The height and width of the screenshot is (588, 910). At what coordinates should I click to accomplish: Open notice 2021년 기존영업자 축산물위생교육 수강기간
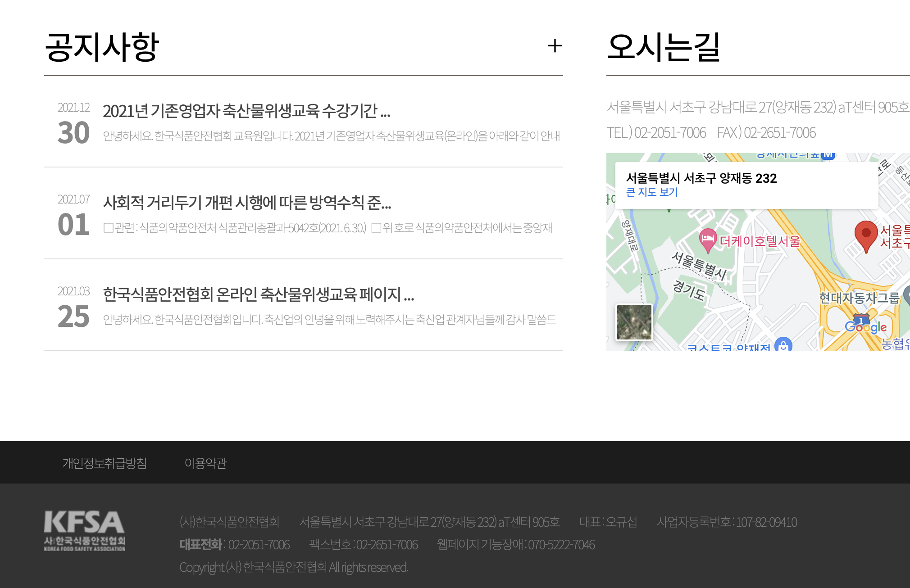pyautogui.click(x=246, y=111)
